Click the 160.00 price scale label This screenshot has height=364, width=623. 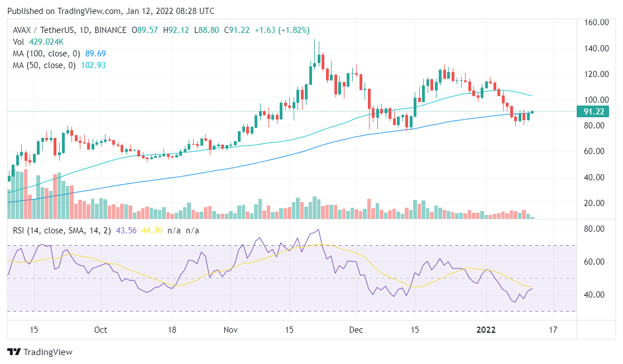click(596, 22)
